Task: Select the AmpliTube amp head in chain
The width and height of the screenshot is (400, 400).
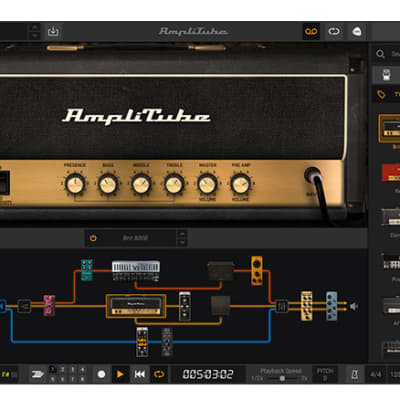Action: (136, 306)
